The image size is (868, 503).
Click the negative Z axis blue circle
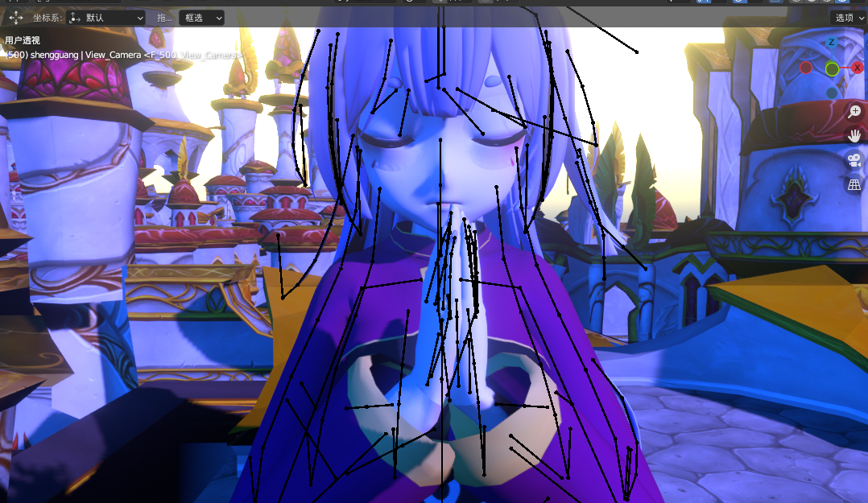pos(832,93)
